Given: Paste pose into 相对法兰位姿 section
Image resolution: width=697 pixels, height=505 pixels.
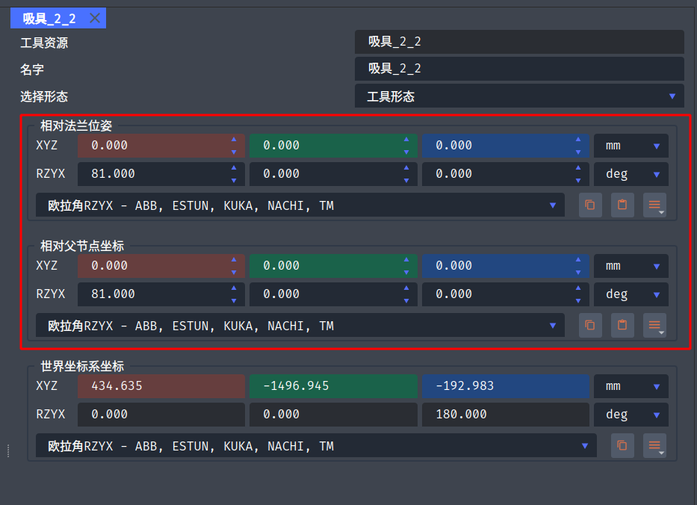Looking at the screenshot, I should pyautogui.click(x=622, y=205).
